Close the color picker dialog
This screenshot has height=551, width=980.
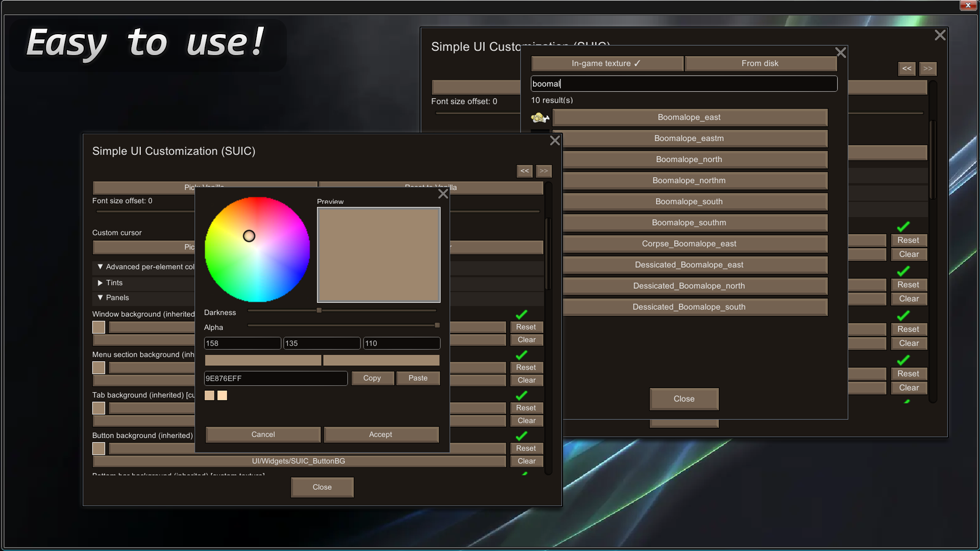[443, 194]
